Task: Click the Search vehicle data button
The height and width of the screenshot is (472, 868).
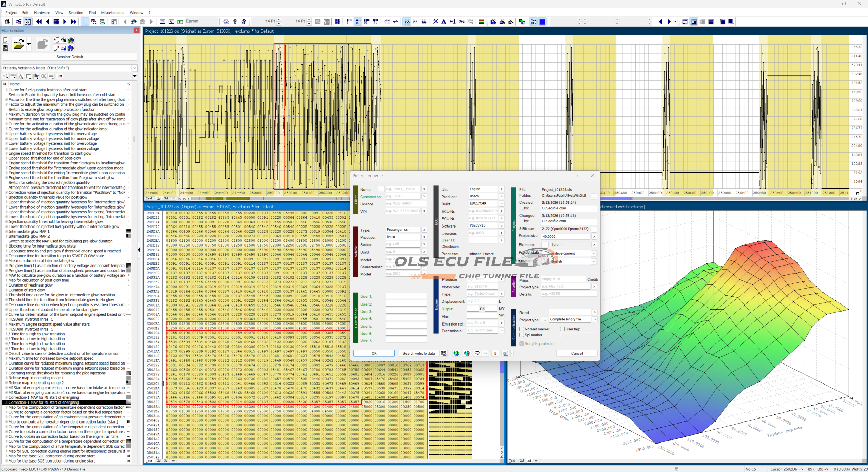Action: click(x=418, y=353)
